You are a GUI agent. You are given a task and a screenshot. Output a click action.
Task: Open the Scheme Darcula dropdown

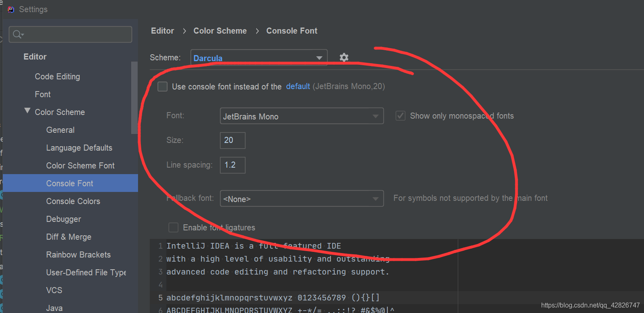(259, 58)
